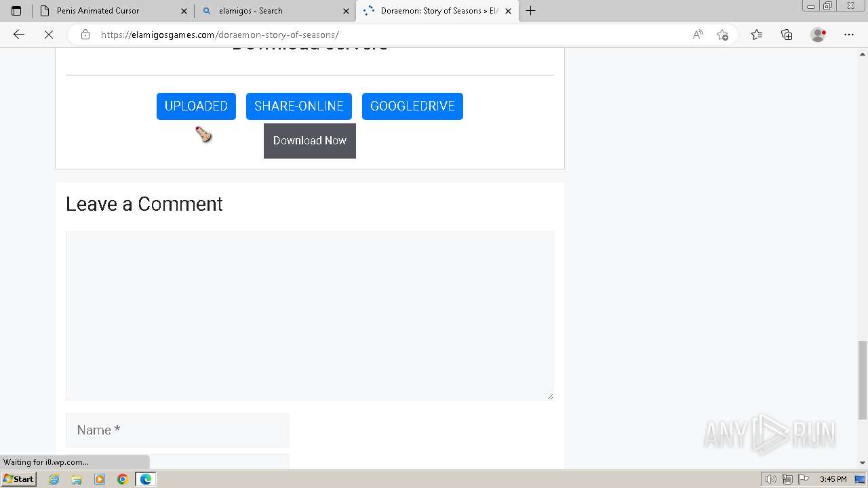View site information lock icon
Viewport: 868px width, 488px height.
coord(85,35)
